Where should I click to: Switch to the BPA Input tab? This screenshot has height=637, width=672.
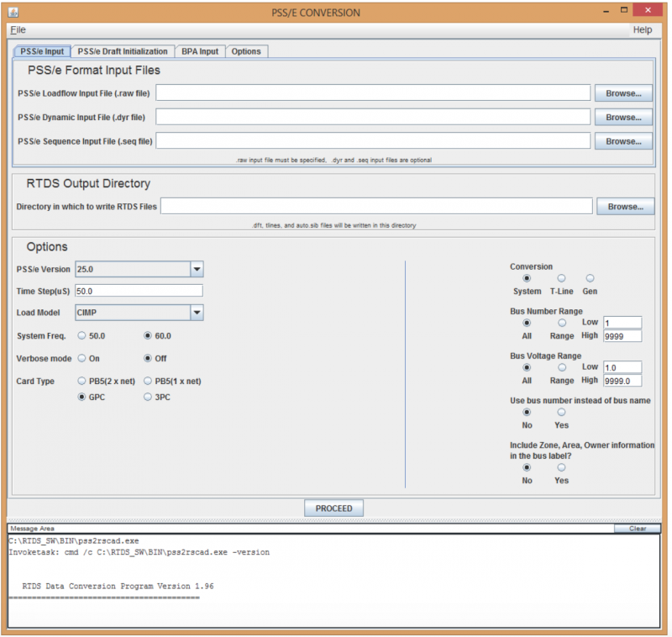[x=200, y=51]
